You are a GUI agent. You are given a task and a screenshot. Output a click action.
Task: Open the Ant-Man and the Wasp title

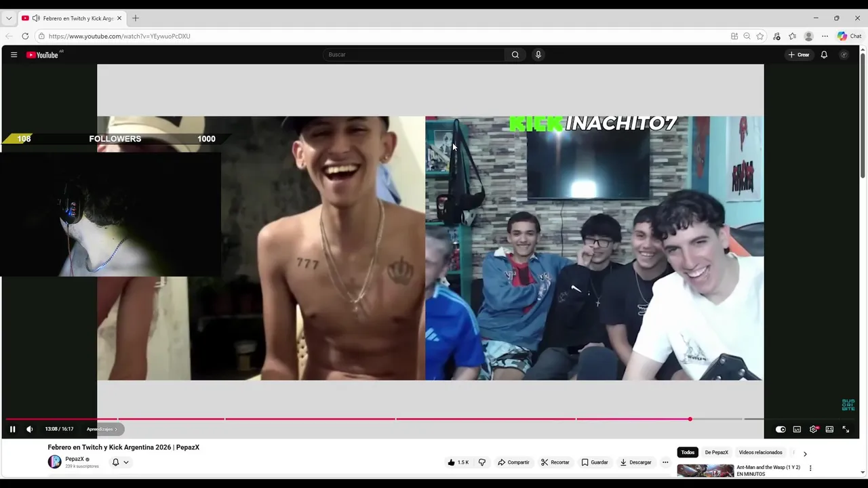[768, 470]
